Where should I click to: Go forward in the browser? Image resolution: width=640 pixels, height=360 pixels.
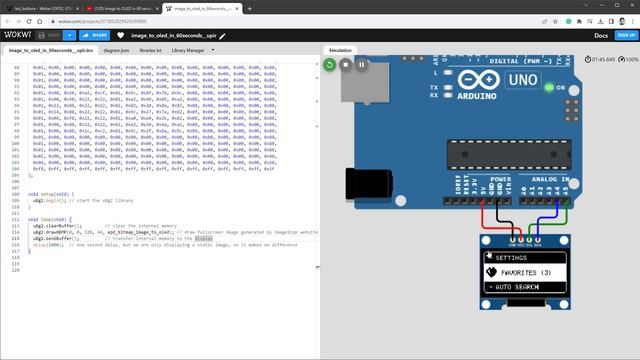(18, 21)
